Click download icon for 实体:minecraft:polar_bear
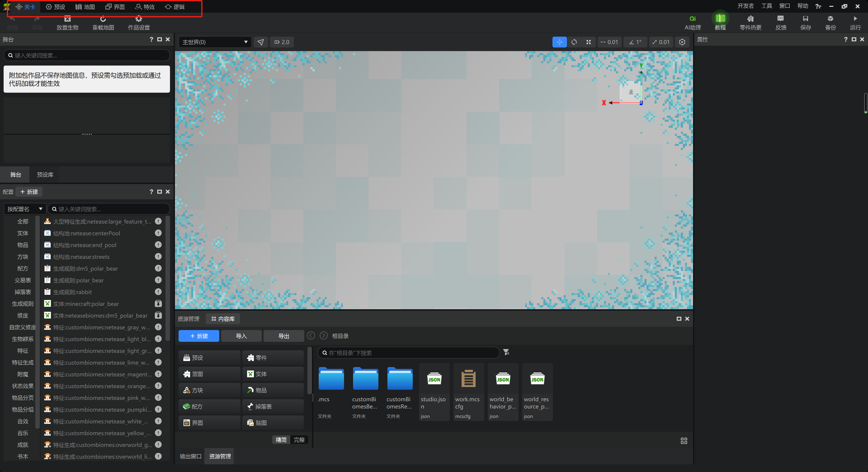This screenshot has height=472, width=868. pyautogui.click(x=158, y=304)
